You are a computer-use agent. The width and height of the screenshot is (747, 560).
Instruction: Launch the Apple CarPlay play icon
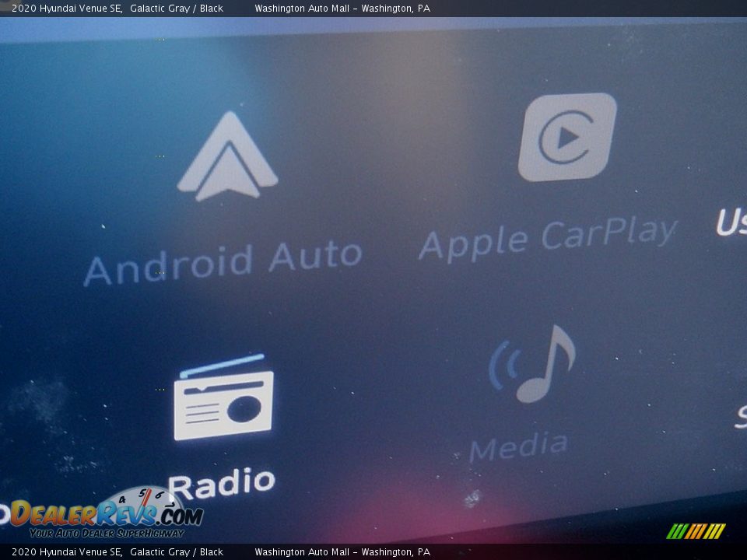pos(567,137)
